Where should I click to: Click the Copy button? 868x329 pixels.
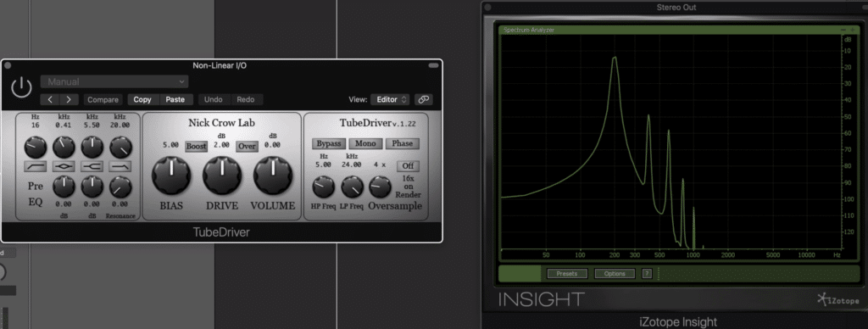point(142,100)
